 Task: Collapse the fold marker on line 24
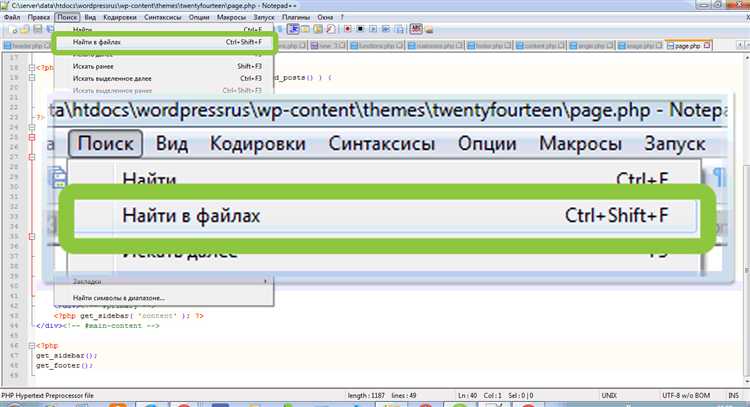click(x=32, y=127)
